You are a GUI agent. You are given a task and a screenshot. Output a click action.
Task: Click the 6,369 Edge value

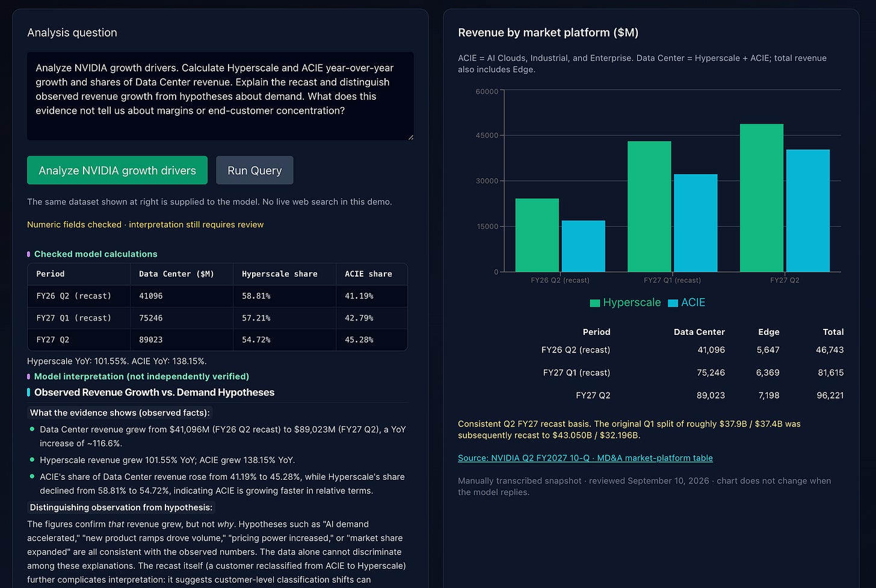point(768,373)
